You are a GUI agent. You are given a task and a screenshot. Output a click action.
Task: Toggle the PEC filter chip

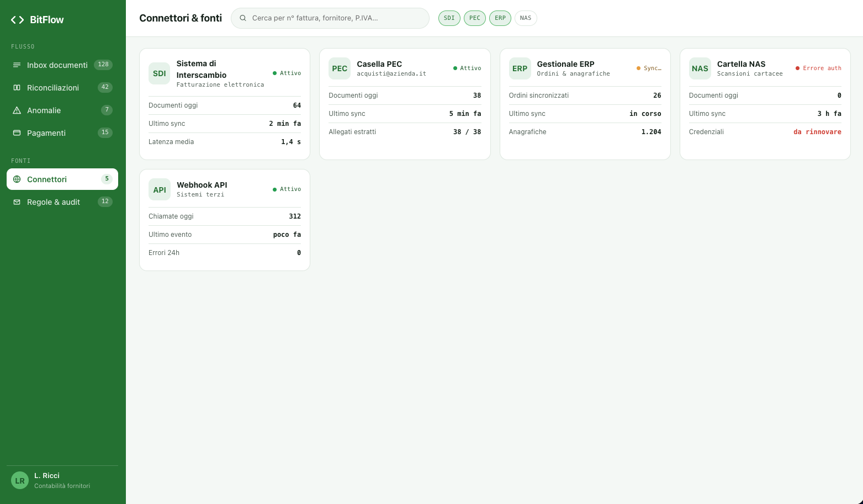[475, 18]
